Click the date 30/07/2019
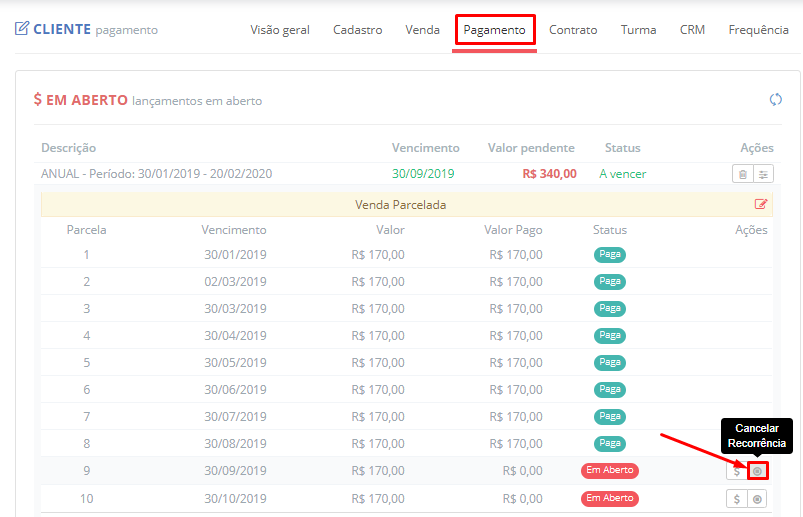 (235, 417)
